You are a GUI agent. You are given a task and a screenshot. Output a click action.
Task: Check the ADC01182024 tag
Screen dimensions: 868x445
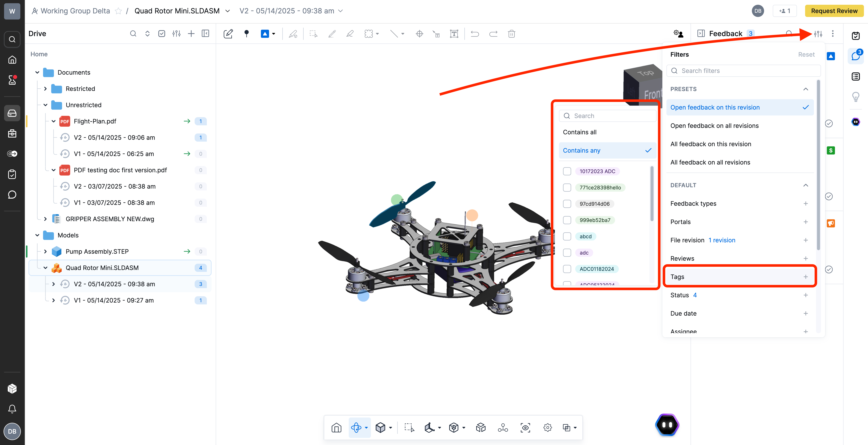tap(567, 269)
